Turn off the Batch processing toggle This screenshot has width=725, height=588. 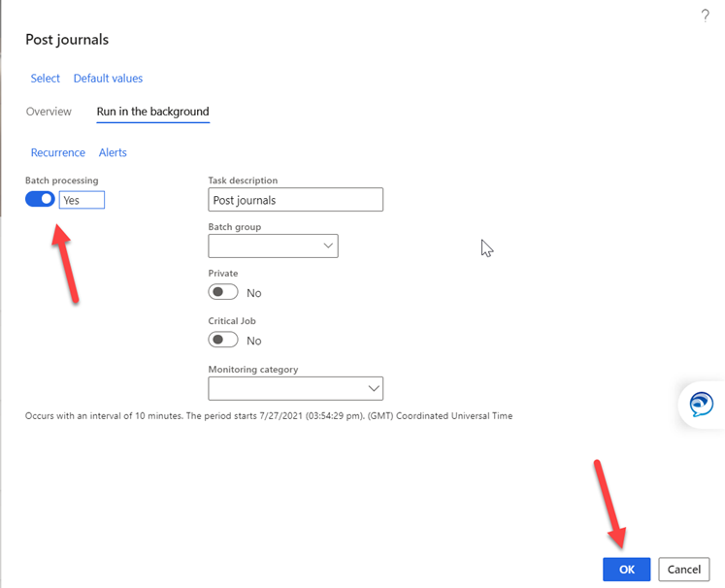coord(40,199)
